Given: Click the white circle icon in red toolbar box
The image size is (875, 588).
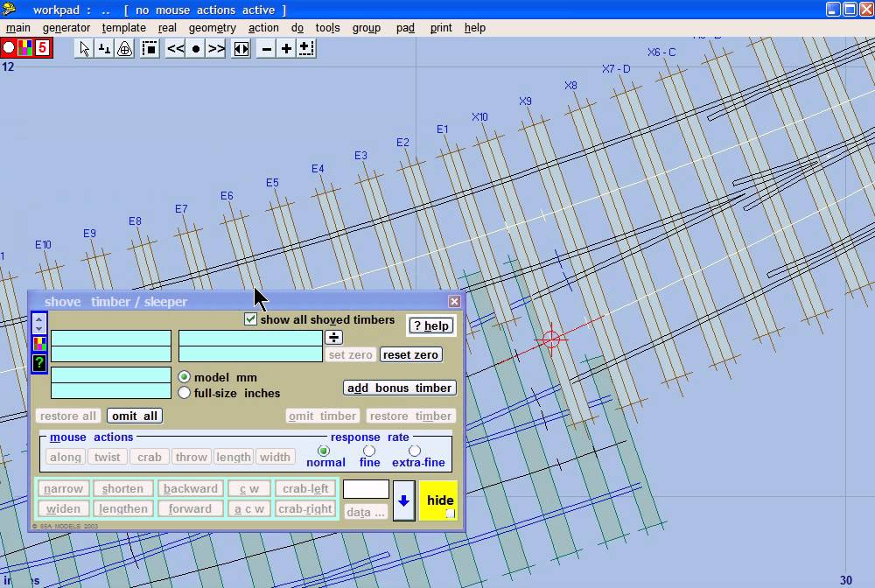Looking at the screenshot, I should (x=9, y=48).
